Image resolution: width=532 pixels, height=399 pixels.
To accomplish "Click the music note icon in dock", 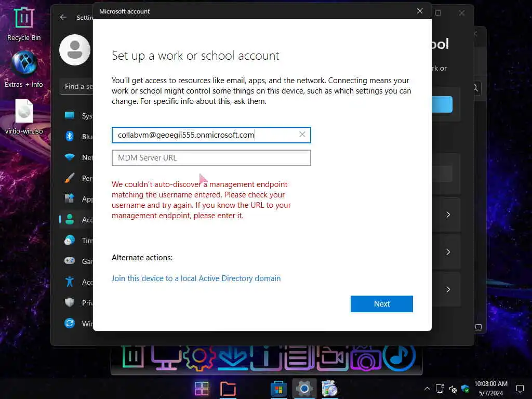I will pyautogui.click(x=399, y=358).
